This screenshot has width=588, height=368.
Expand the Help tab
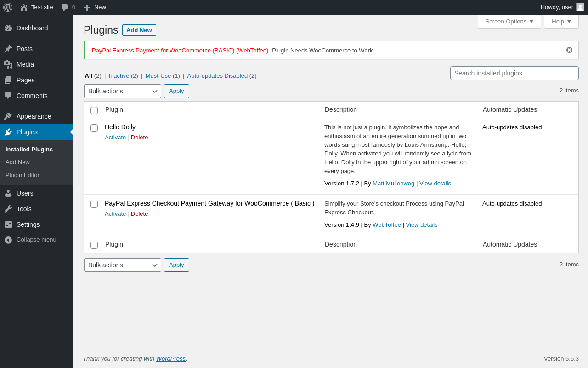tap(561, 22)
